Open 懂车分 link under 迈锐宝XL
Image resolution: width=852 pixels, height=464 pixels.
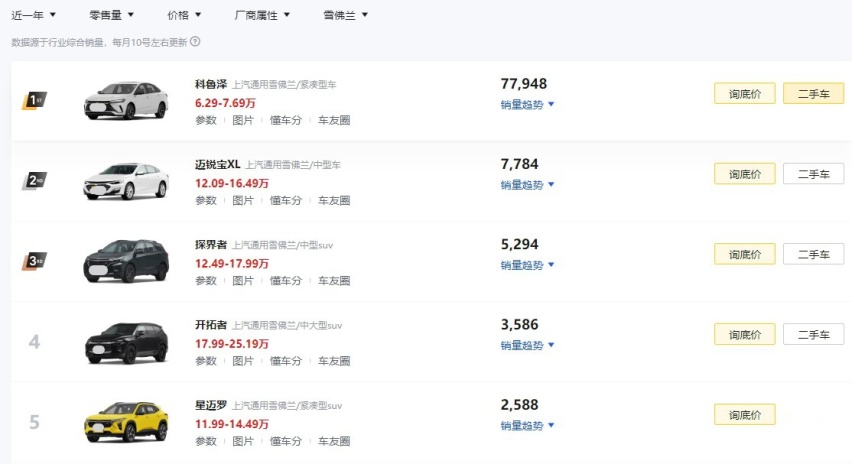point(285,200)
